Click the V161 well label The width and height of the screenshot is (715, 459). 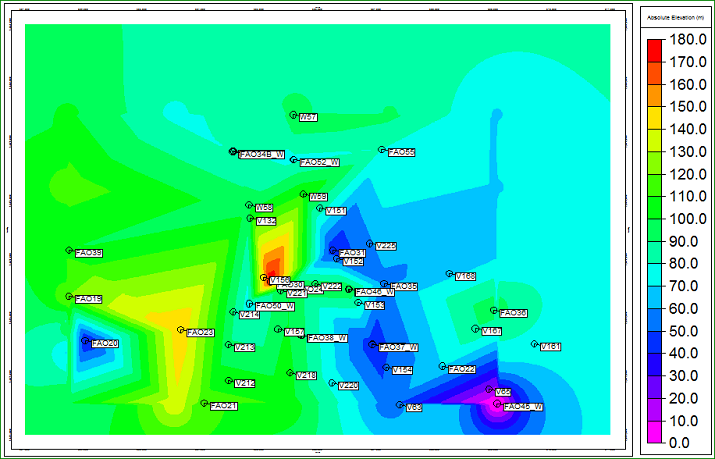click(550, 347)
